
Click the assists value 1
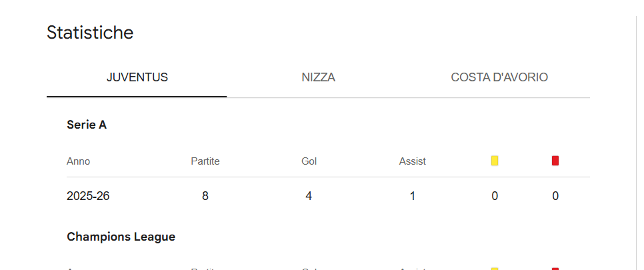413,196
